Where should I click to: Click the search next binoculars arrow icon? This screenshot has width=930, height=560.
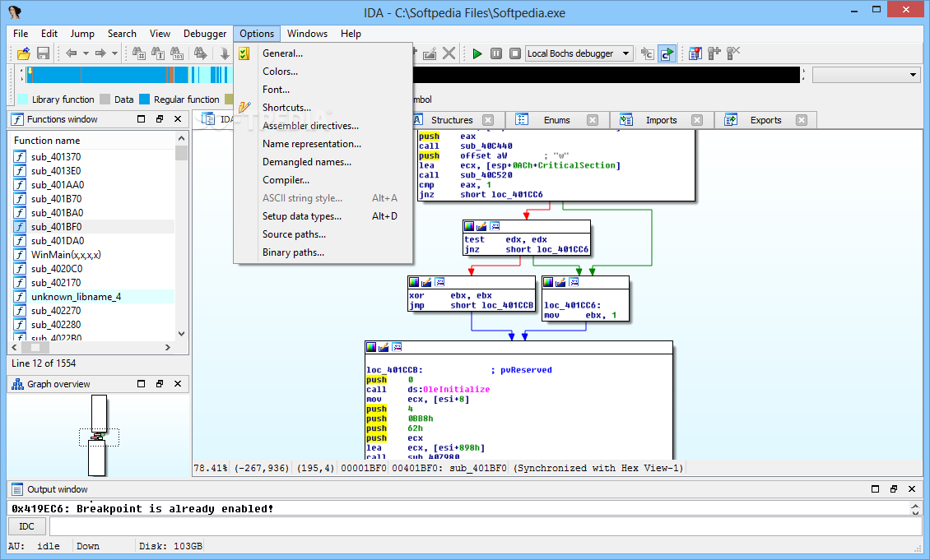pos(201,53)
